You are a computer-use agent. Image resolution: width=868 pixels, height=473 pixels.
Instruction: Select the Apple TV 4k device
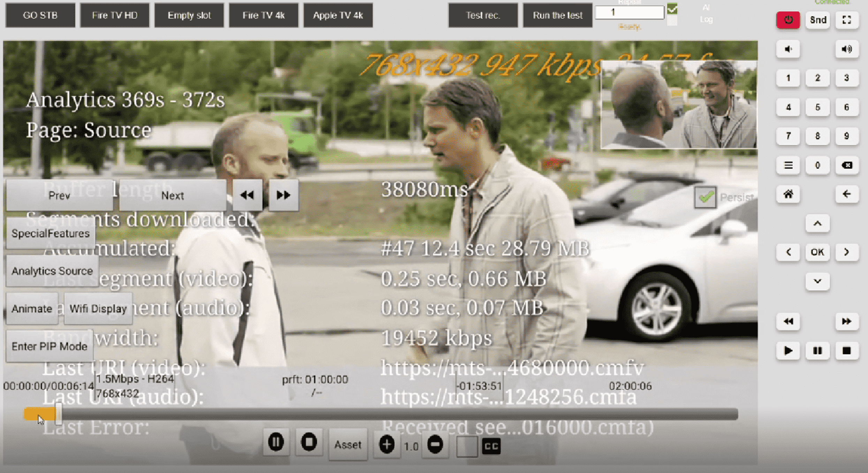[x=338, y=15]
